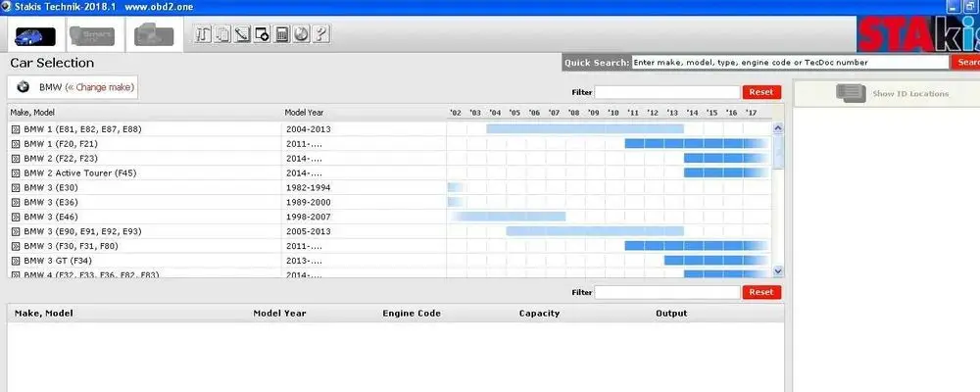Click the globe toolbar icon
980x392 pixels.
pos(301,33)
